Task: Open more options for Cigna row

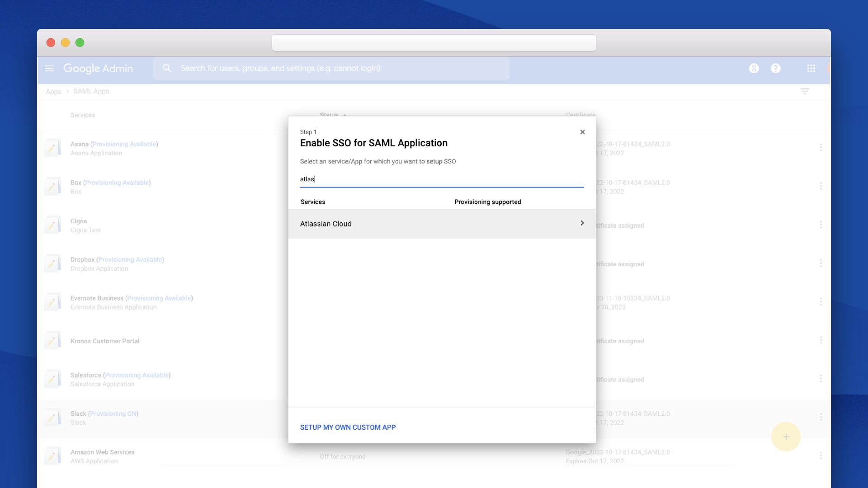Action: (821, 225)
